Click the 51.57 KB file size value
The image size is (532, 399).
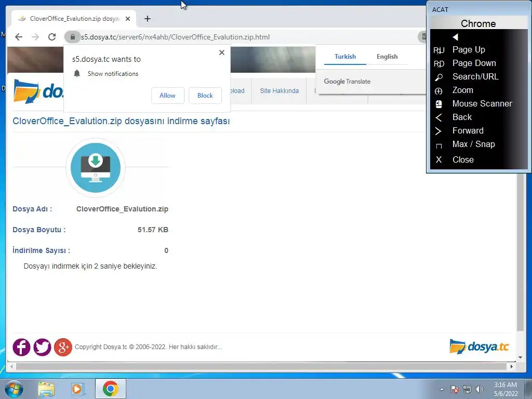(x=153, y=230)
